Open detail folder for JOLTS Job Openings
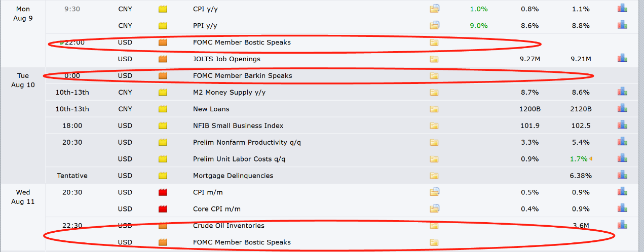 (434, 59)
